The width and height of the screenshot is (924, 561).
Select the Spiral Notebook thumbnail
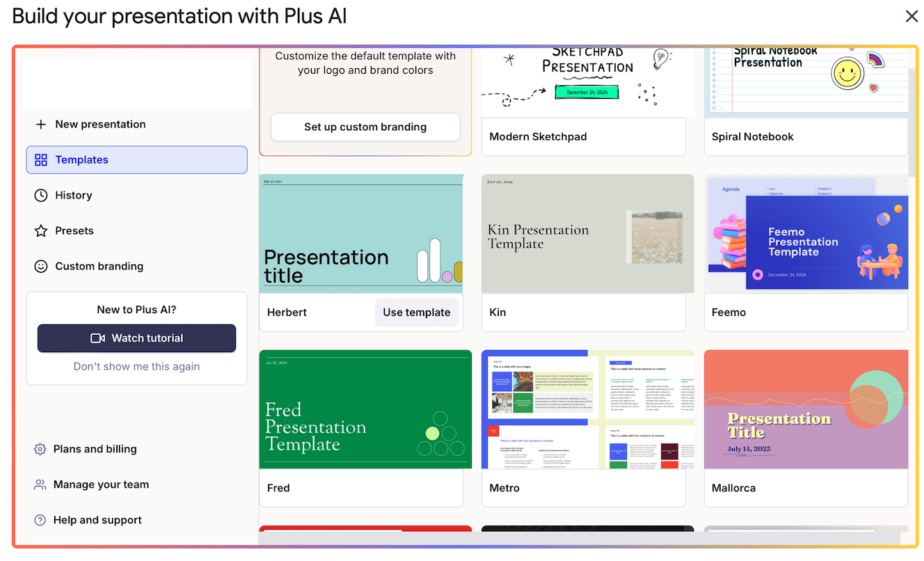[x=806, y=82]
